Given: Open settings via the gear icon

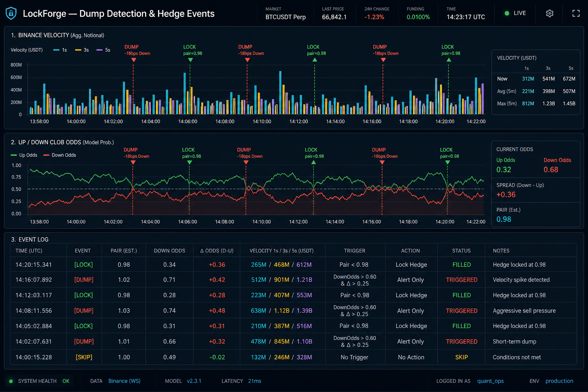Looking at the screenshot, I should point(550,13).
